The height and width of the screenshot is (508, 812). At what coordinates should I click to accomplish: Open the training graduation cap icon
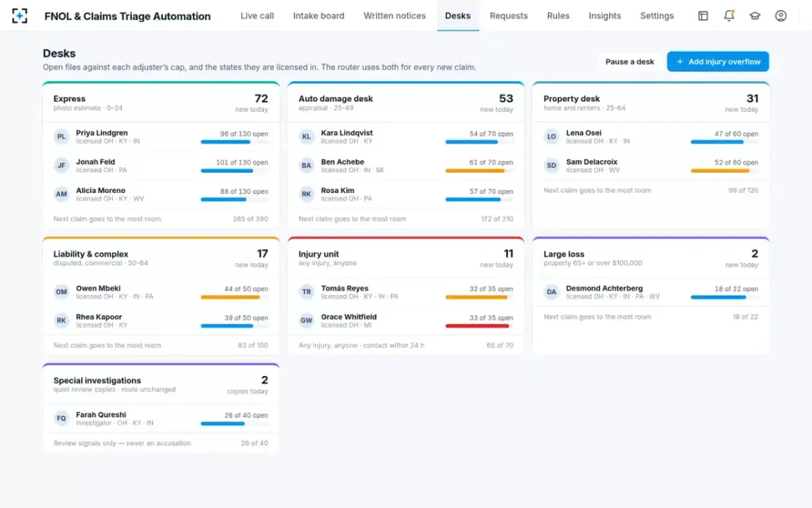pyautogui.click(x=754, y=16)
